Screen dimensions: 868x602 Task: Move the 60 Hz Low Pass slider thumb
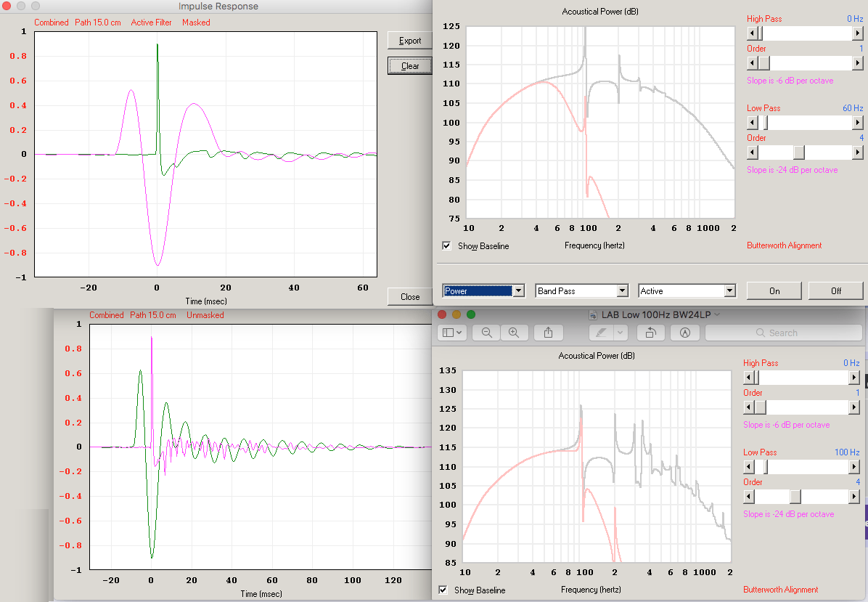click(766, 123)
